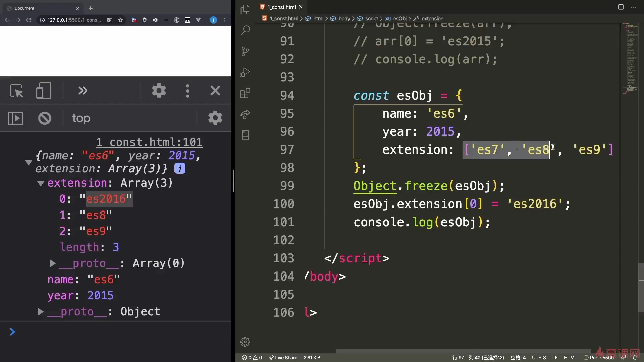Expand __proto__: Array(0)
The width and height of the screenshot is (644, 362).
click(x=53, y=263)
